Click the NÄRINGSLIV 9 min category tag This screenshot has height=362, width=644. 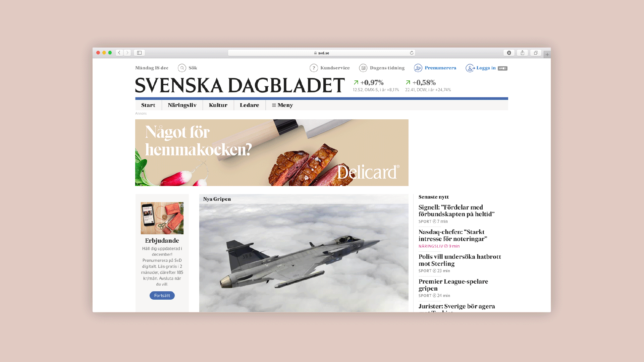[439, 246]
